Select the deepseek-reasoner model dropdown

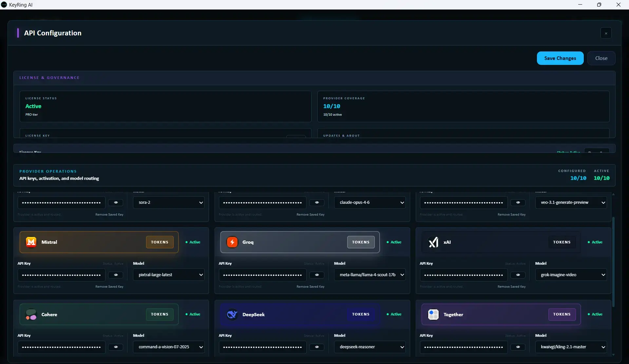[370, 347]
